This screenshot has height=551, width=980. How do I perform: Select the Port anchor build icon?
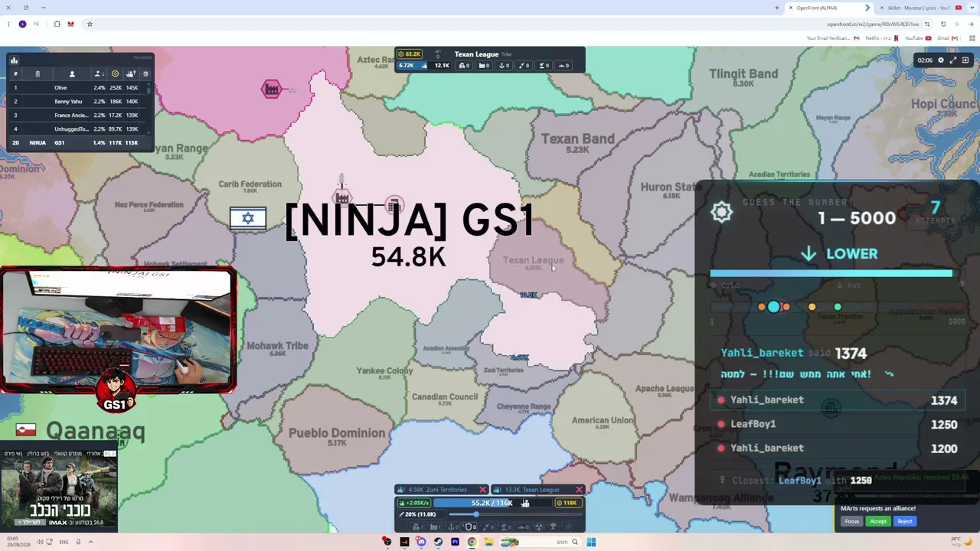[x=451, y=527]
